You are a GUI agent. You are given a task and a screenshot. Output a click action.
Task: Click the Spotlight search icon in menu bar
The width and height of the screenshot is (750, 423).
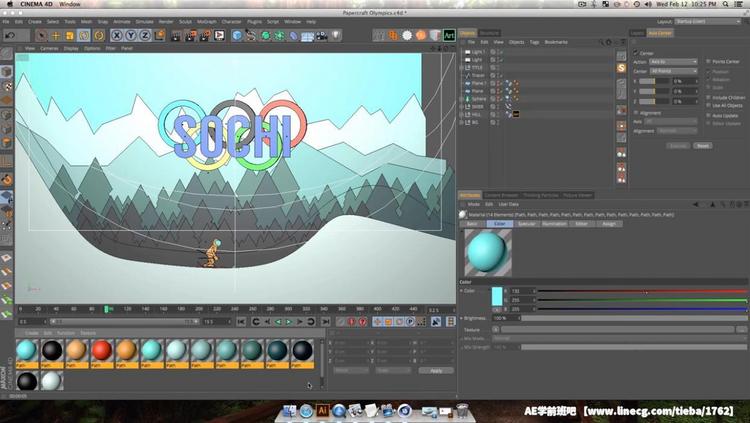(726, 4)
